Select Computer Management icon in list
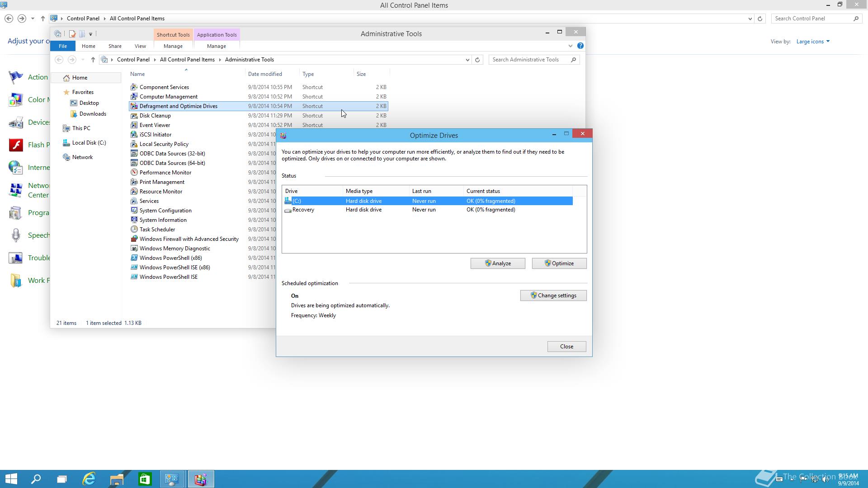Viewport: 868px width, 488px height. [134, 97]
